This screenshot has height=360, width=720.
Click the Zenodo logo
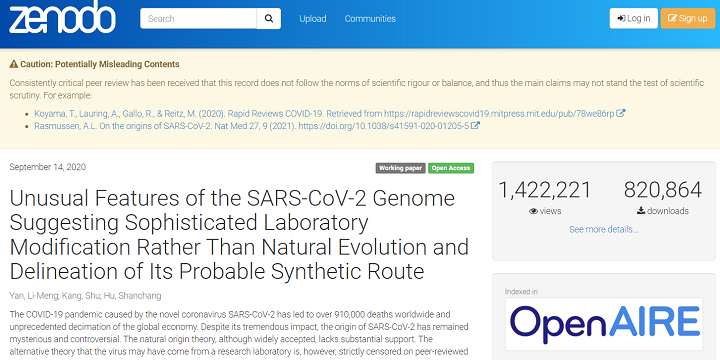[x=62, y=17]
